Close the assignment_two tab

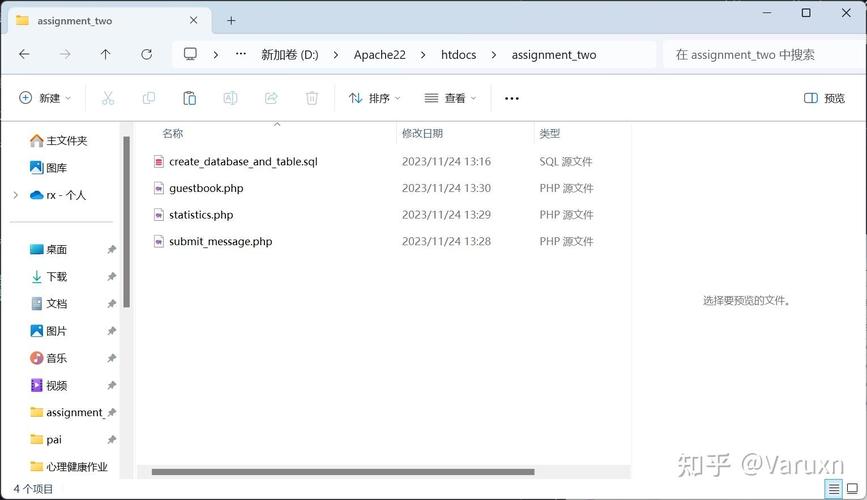pyautogui.click(x=194, y=20)
